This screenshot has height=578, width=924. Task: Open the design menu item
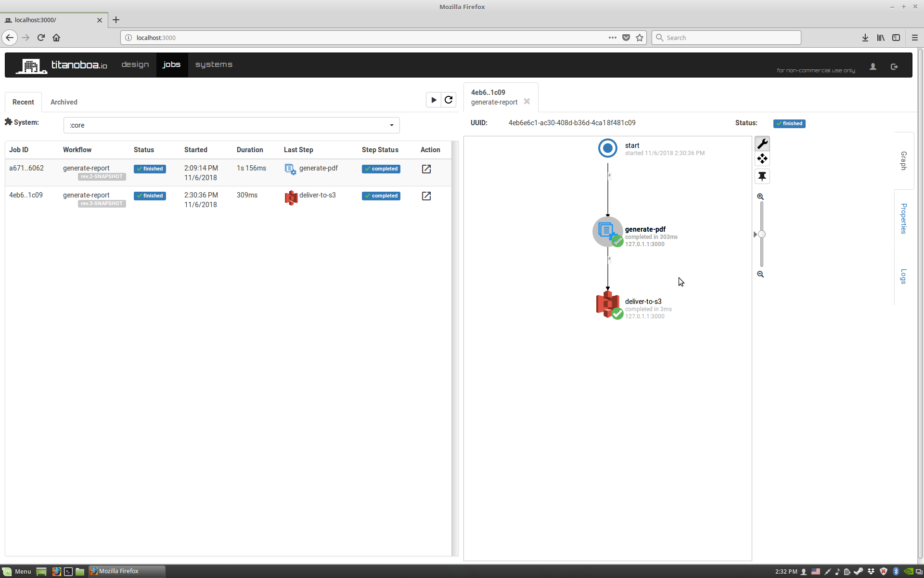(x=135, y=65)
